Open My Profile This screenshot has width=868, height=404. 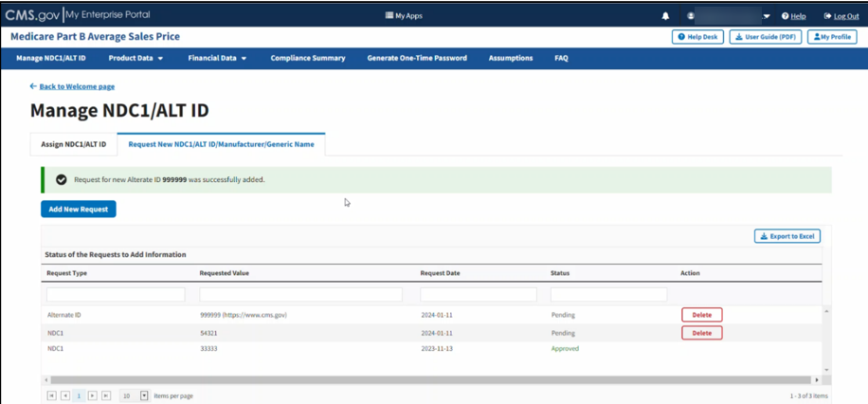pos(833,37)
